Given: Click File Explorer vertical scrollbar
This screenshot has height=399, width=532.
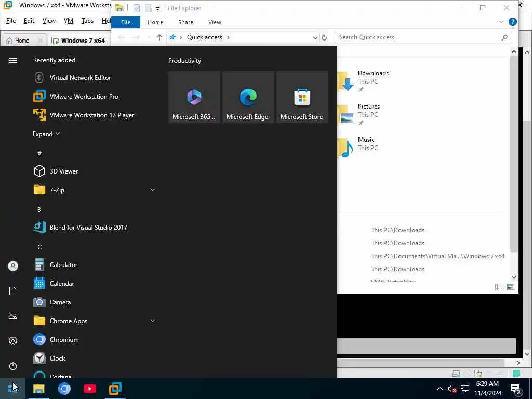Looking at the screenshot, I should [x=514, y=154].
